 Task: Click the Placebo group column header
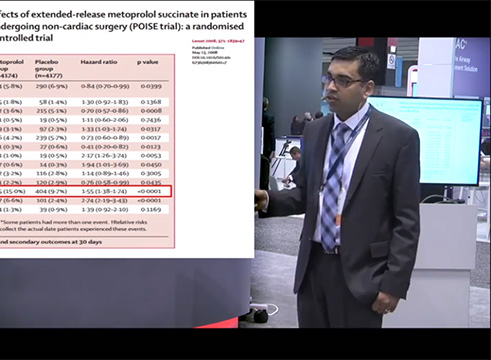click(x=49, y=69)
